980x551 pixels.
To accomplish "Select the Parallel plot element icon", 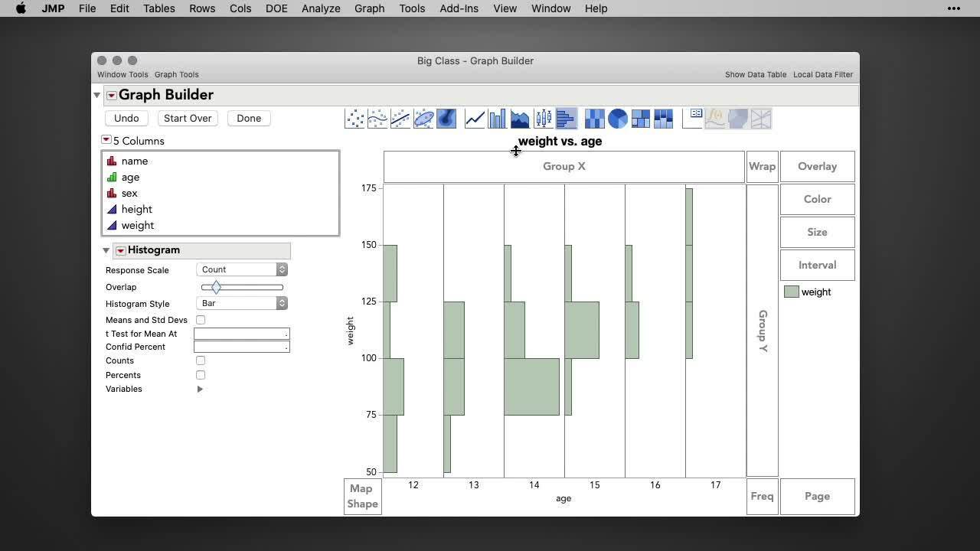I will [761, 119].
